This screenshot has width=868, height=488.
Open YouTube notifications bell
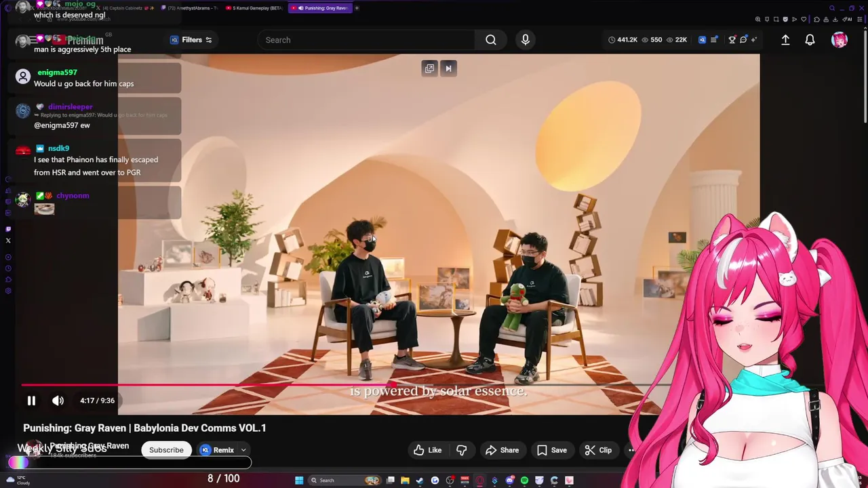click(810, 40)
